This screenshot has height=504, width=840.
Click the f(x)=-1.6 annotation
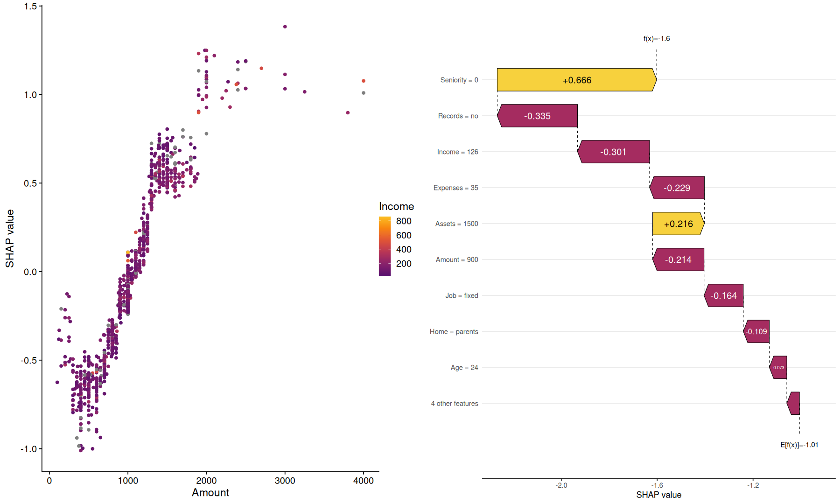[x=656, y=39]
